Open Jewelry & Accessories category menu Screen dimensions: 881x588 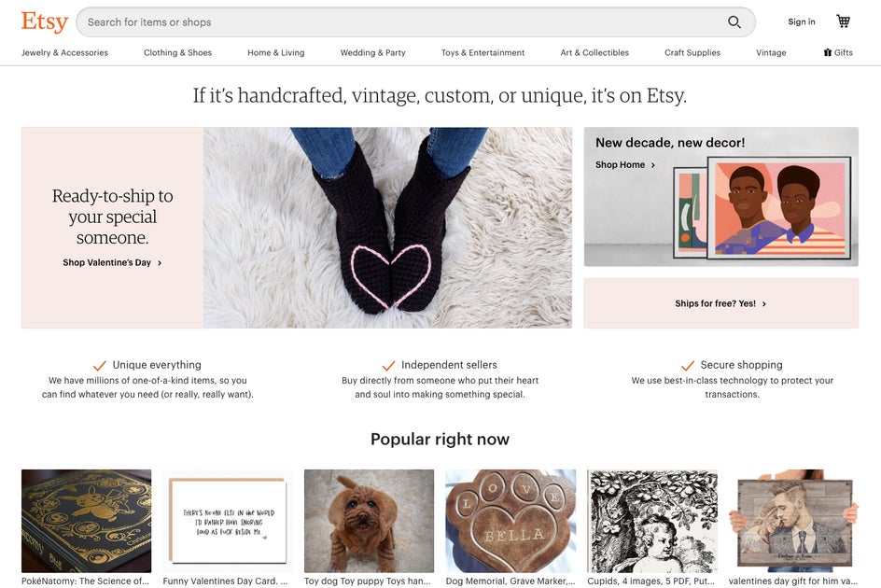point(65,53)
